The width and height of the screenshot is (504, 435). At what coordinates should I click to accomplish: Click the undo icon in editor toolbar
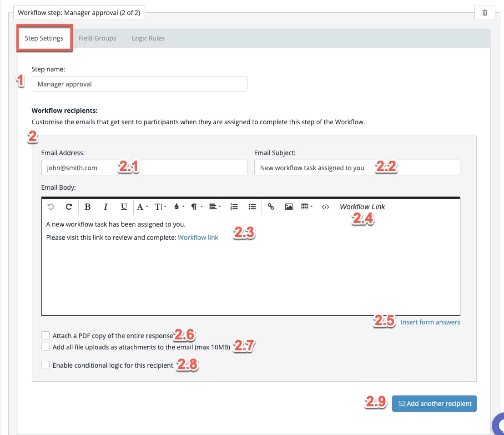50,207
